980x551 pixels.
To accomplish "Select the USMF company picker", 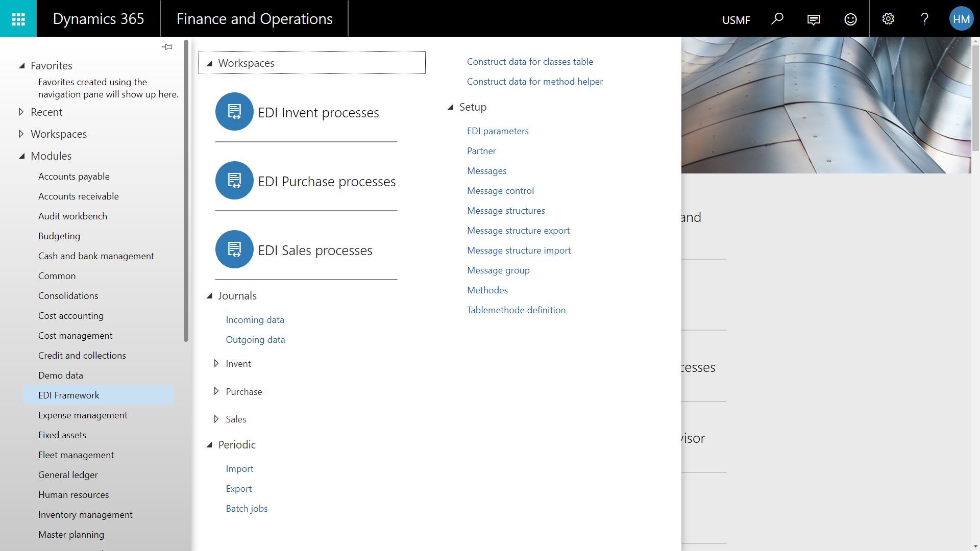I will point(736,20).
